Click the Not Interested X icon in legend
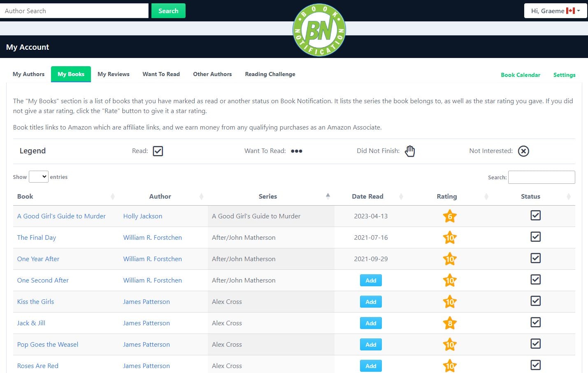Image resolution: width=588 pixels, height=373 pixels. tap(523, 151)
